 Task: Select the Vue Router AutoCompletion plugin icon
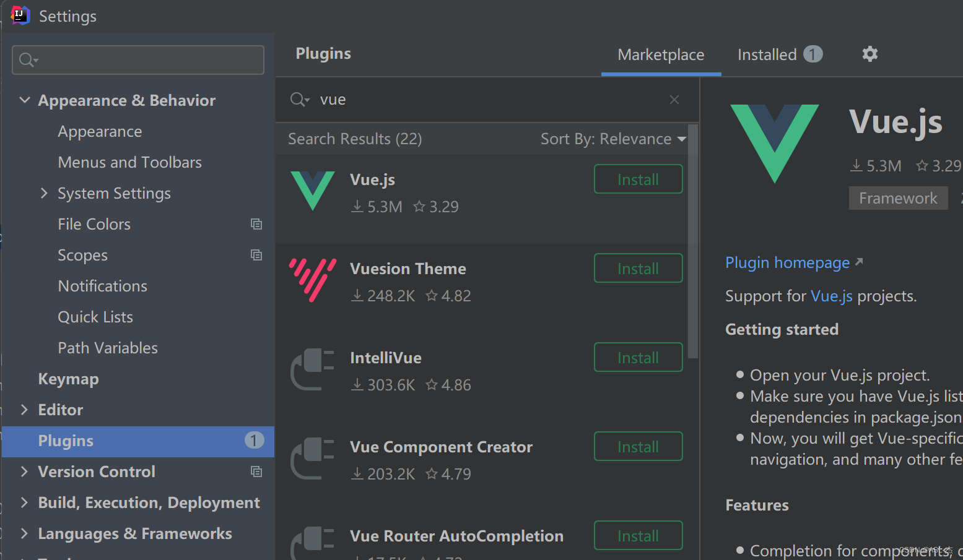click(313, 543)
